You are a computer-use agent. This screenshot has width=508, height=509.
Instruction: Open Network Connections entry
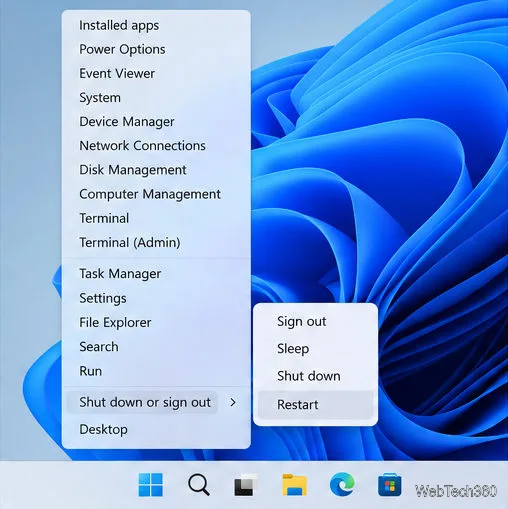[x=156, y=146]
